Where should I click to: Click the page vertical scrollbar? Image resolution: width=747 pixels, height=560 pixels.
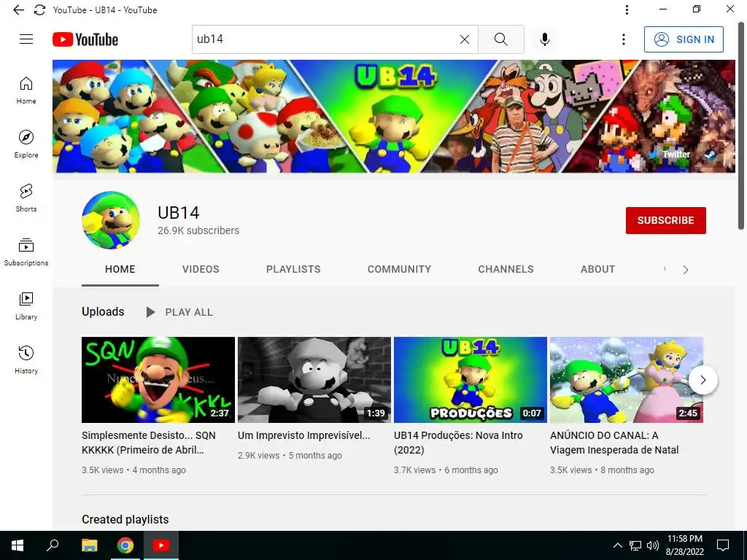[x=741, y=124]
